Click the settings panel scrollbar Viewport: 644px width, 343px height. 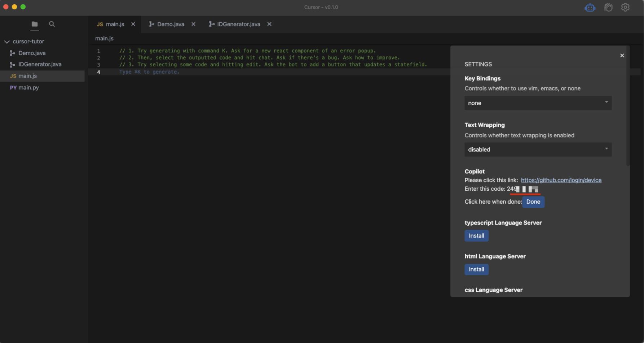(x=628, y=107)
